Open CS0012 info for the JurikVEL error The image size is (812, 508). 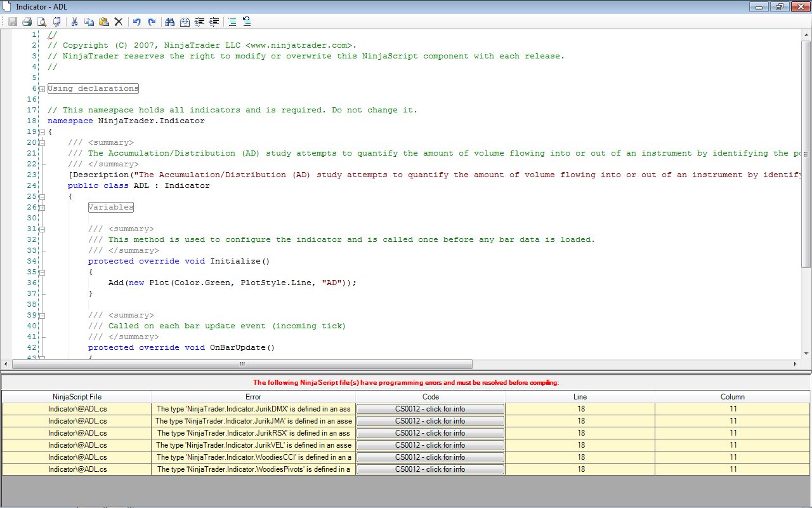[x=430, y=445]
